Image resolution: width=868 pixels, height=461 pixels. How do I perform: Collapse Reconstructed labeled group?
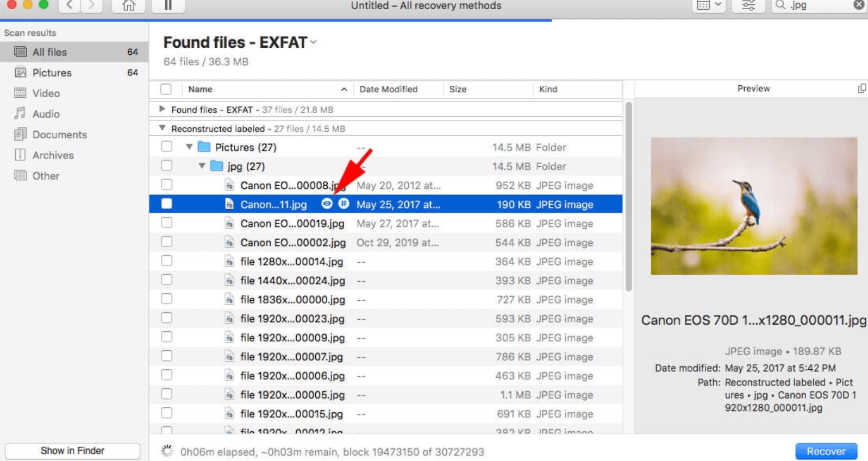coord(162,128)
